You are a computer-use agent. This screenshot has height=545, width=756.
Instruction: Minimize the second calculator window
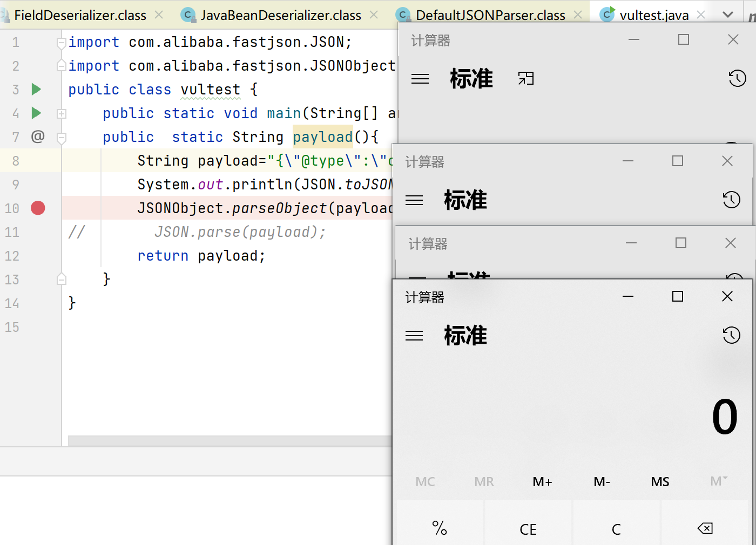[628, 161]
